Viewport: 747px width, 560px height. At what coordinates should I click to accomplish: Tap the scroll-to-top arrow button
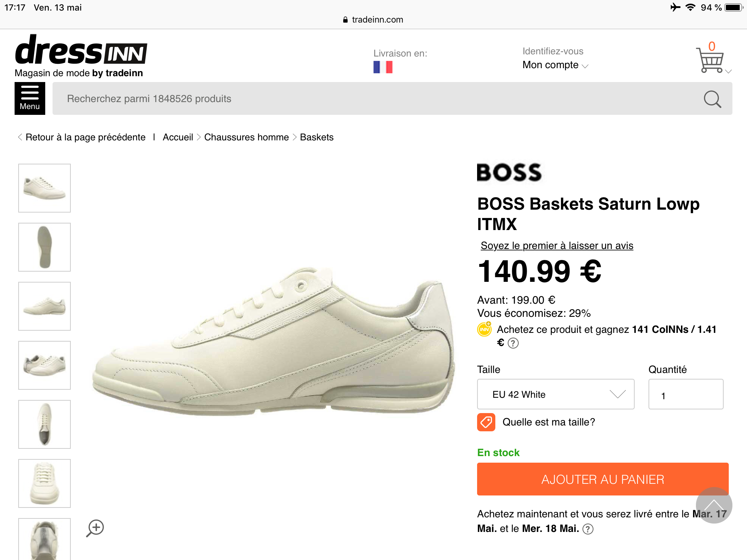tap(714, 505)
